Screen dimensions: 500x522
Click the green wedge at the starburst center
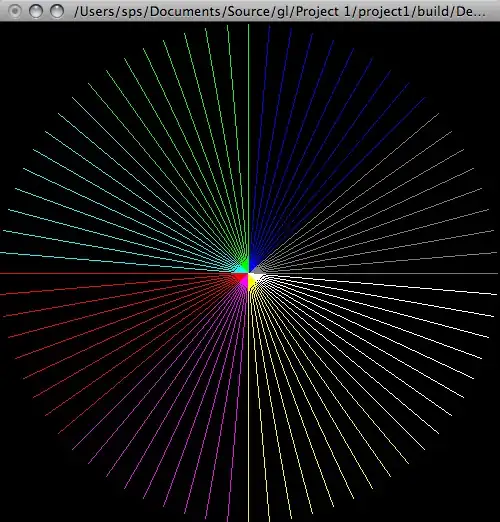[245, 265]
